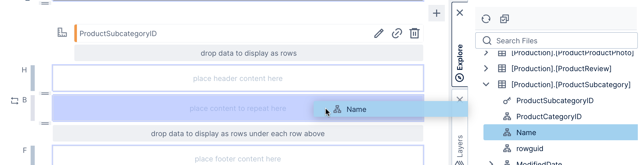Collapse the [Production].[ProductSubcategory] table

486,85
